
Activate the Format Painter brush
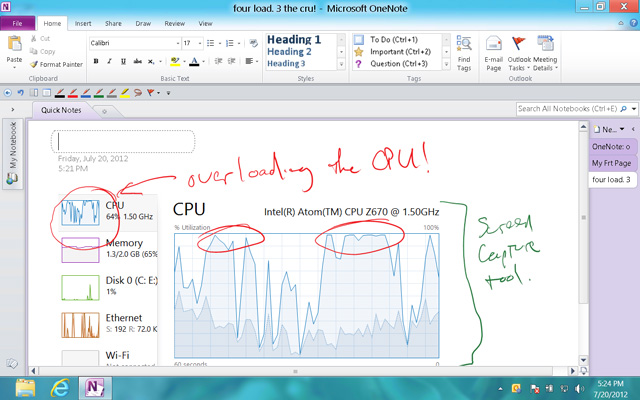click(x=56, y=64)
